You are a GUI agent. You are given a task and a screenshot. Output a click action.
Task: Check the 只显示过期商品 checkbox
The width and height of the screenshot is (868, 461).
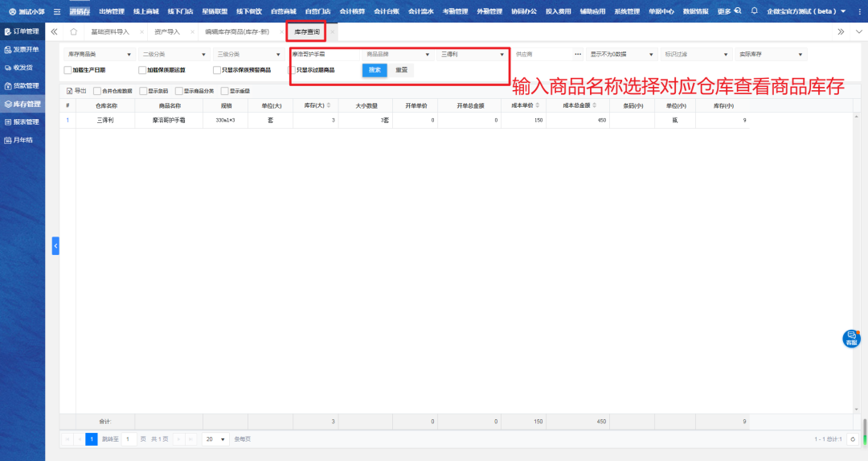click(293, 70)
